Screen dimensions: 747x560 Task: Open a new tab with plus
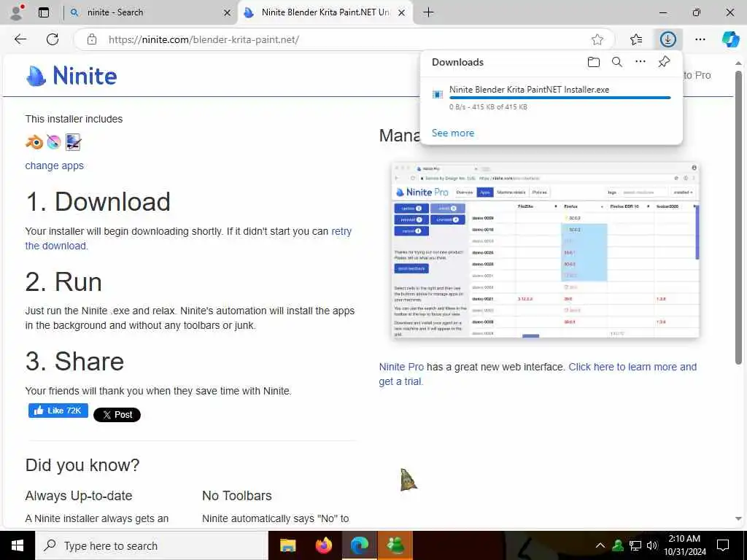428,12
